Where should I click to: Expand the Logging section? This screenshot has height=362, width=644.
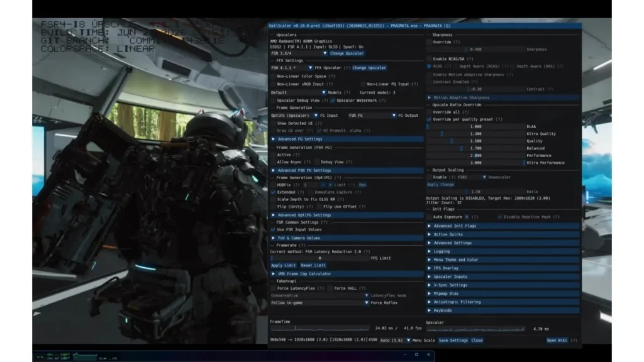[x=502, y=251]
